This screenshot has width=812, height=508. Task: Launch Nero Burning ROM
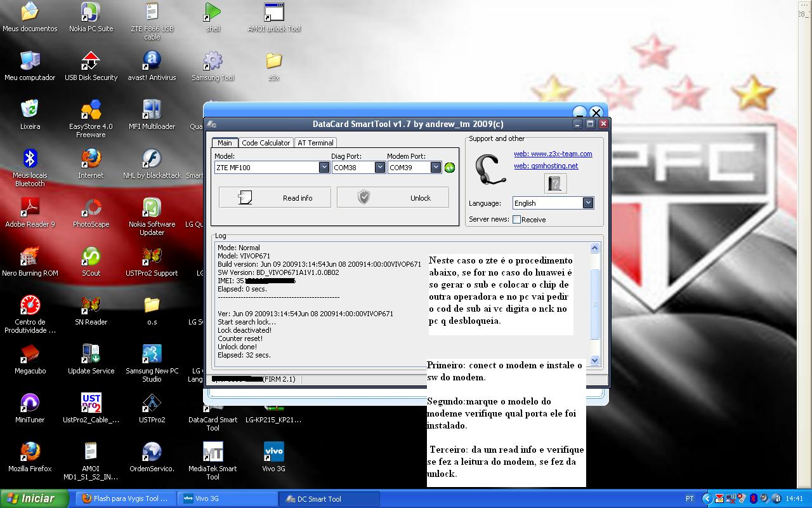pos(30,262)
